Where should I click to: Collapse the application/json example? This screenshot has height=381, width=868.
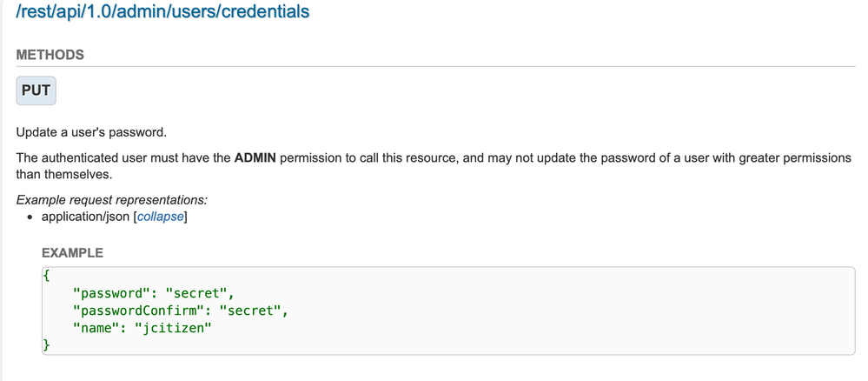point(160,217)
